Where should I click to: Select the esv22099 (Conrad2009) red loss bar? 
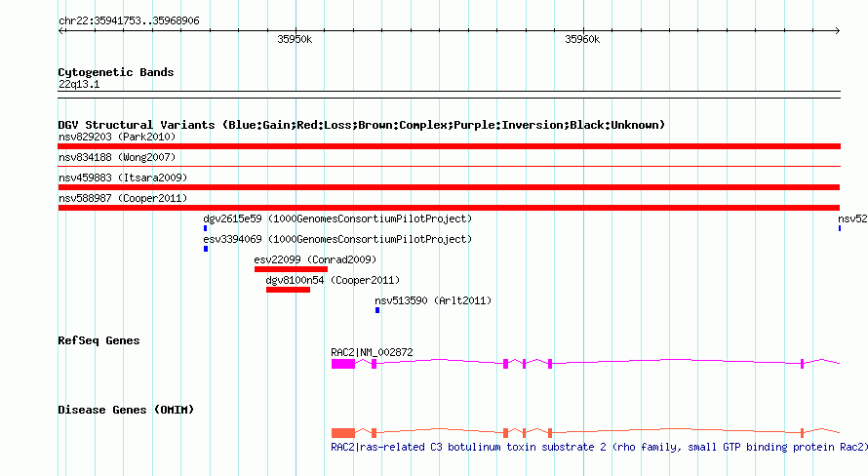(x=292, y=269)
